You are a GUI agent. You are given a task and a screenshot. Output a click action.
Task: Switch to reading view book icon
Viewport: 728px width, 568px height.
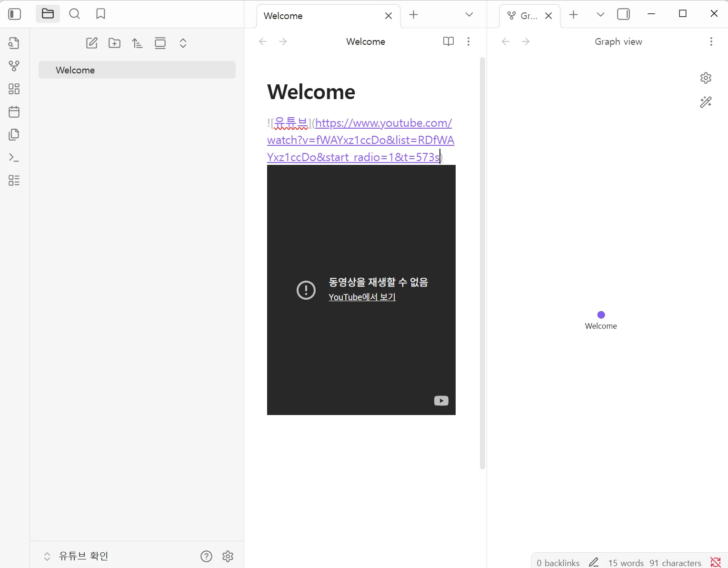click(448, 41)
